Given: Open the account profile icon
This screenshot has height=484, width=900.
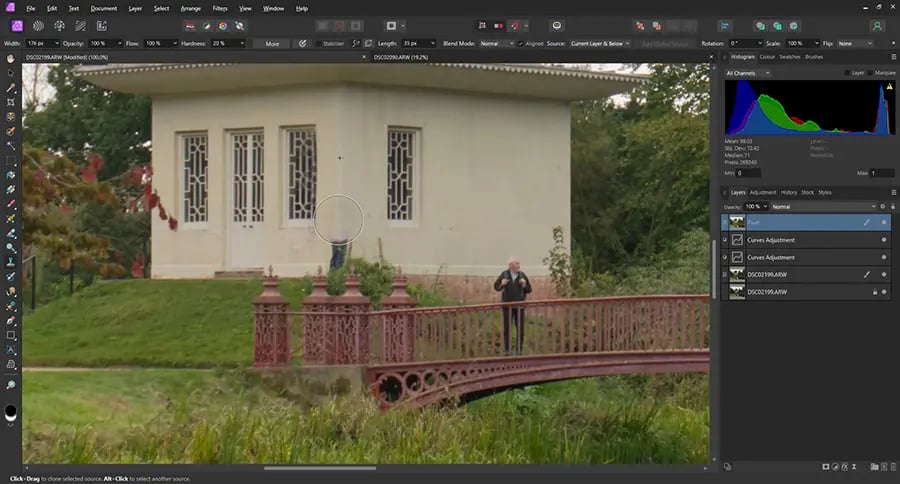Looking at the screenshot, I should [877, 26].
